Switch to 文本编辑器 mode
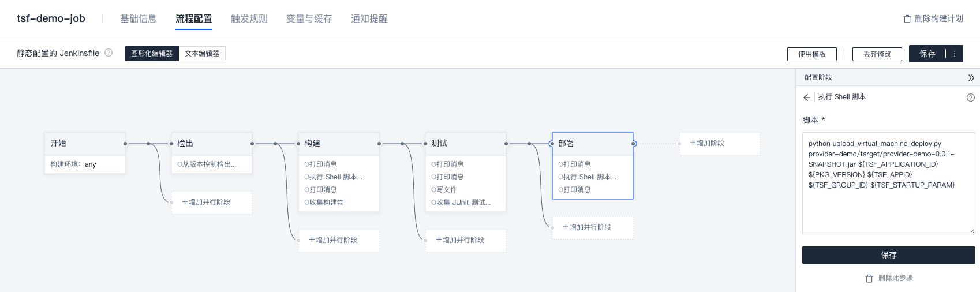The height and width of the screenshot is (292, 980). point(202,54)
